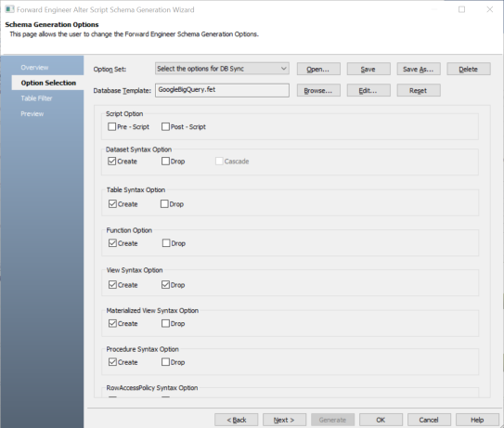Open the Preview page in sidebar

pos(32,114)
